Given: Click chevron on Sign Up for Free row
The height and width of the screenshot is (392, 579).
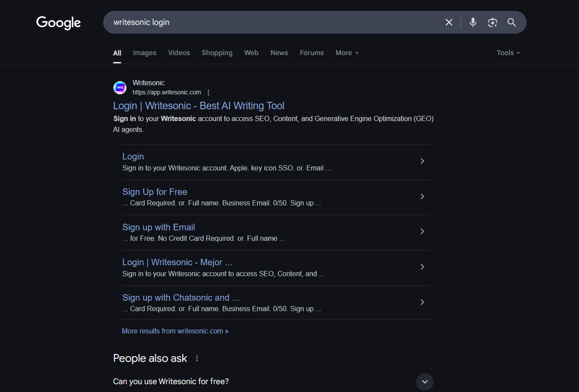Looking at the screenshot, I should 422,197.
